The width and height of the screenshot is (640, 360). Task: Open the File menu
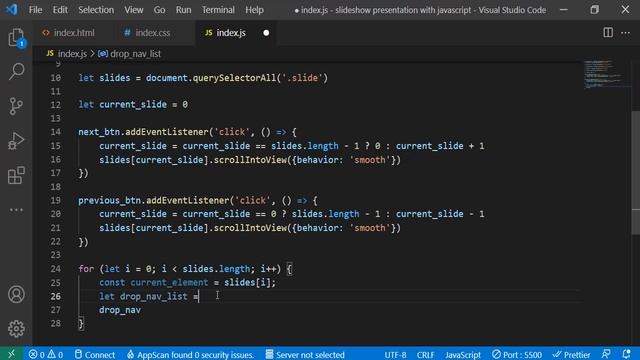coord(36,10)
